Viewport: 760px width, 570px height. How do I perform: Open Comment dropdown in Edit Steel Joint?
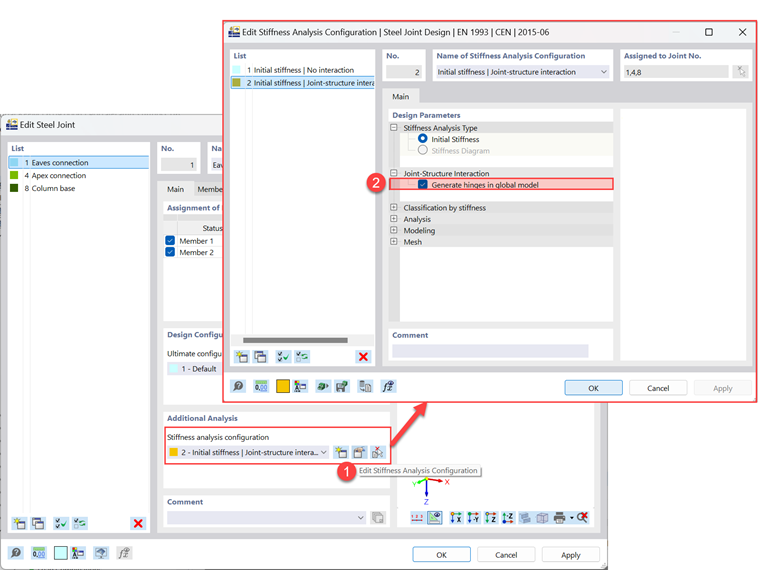361,518
